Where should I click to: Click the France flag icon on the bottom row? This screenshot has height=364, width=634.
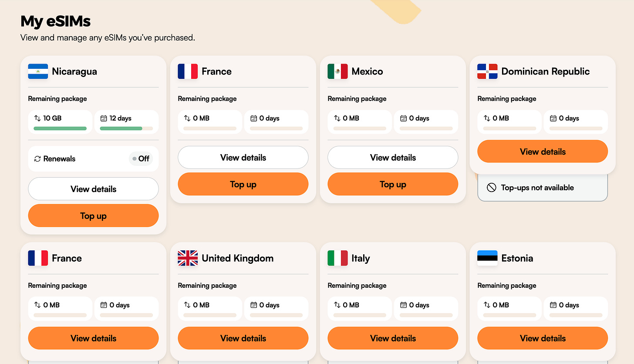click(x=38, y=258)
